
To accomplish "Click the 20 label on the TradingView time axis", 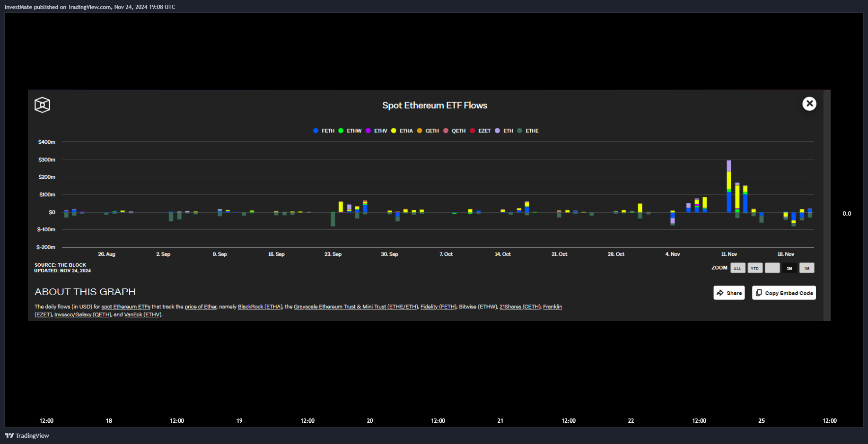I will coord(370,421).
